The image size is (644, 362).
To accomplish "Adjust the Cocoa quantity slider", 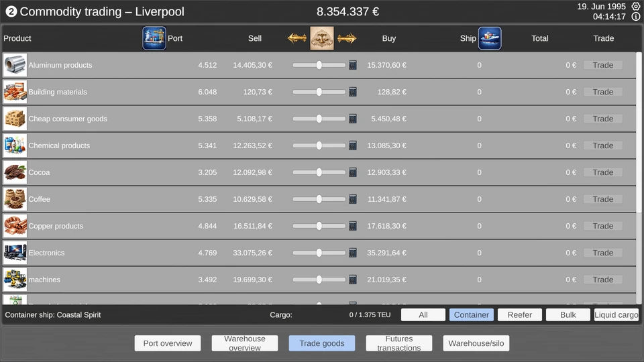I will pyautogui.click(x=319, y=172).
